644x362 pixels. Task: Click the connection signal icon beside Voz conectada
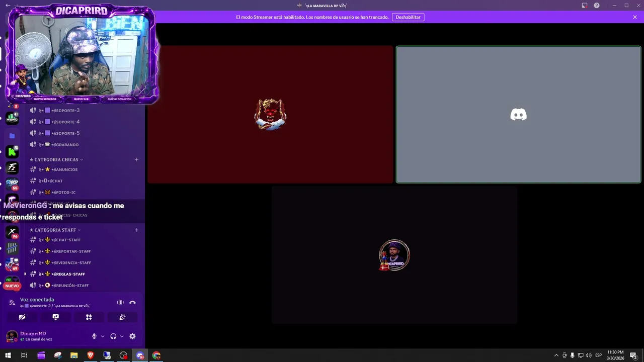tap(13, 303)
